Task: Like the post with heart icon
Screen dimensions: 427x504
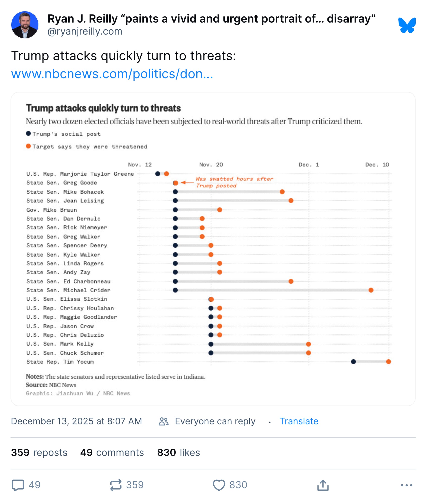Action: pyautogui.click(x=219, y=485)
